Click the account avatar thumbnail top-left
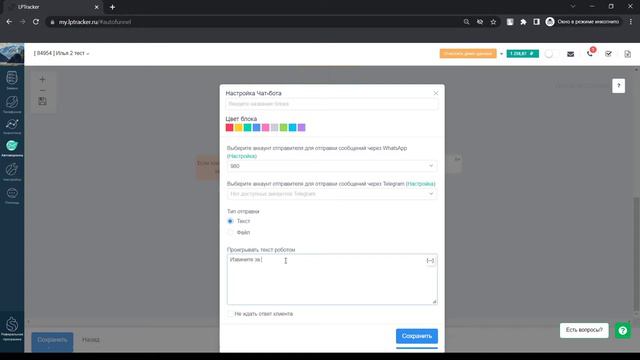The image size is (640, 360). (x=12, y=53)
